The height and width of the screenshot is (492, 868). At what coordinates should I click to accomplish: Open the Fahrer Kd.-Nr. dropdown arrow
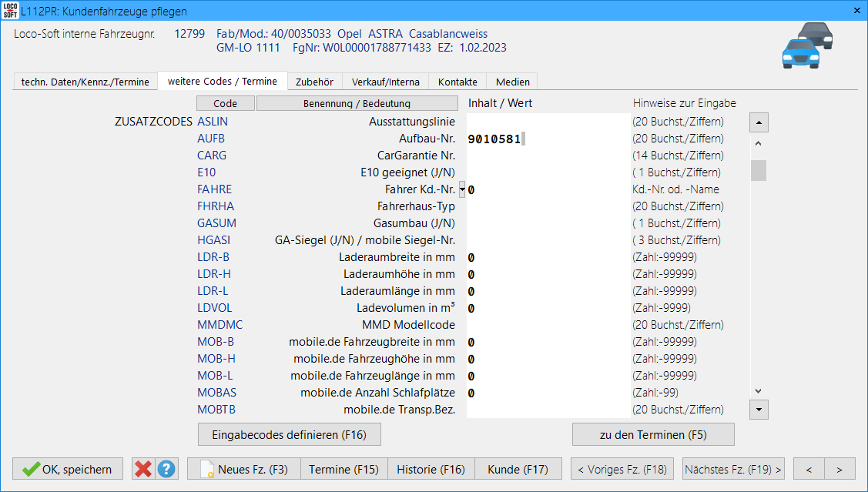462,189
